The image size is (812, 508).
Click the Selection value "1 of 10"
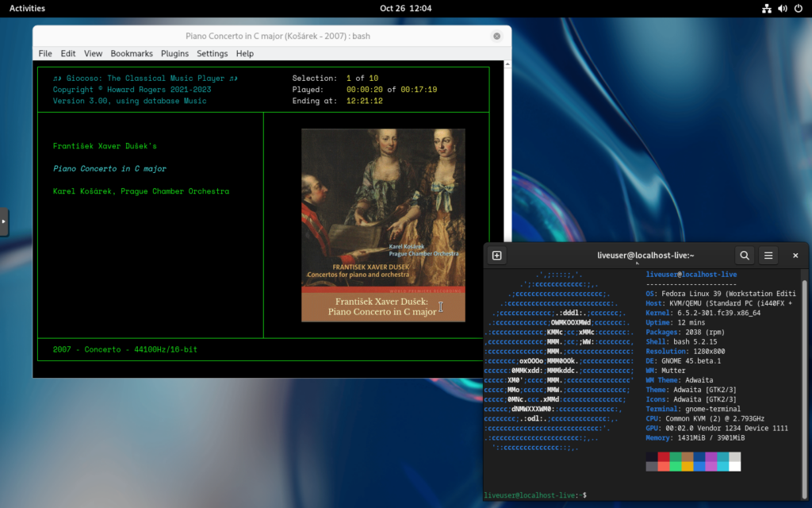click(x=362, y=79)
